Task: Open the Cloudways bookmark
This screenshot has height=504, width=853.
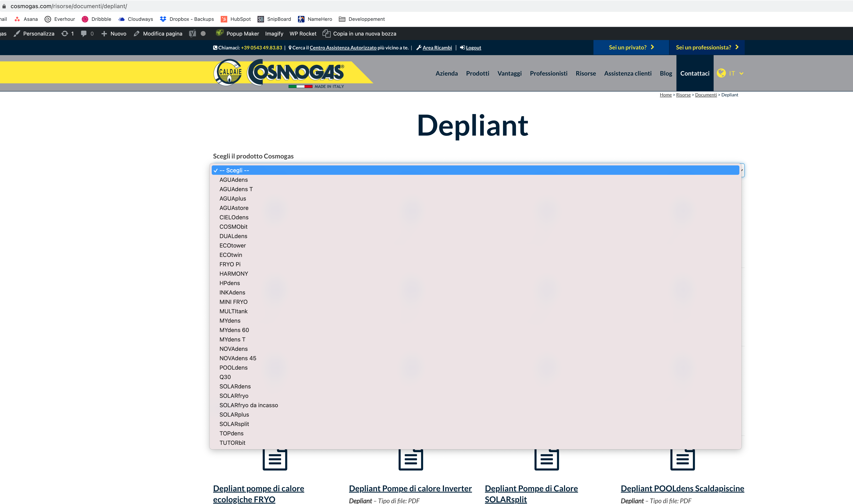Action: (136, 19)
